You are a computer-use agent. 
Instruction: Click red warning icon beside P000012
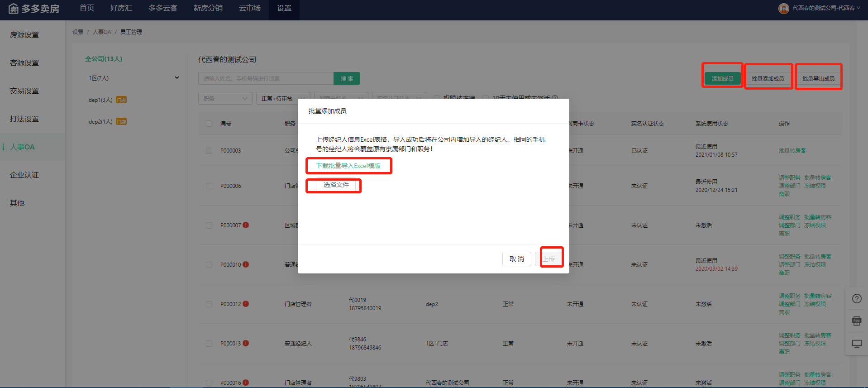246,304
